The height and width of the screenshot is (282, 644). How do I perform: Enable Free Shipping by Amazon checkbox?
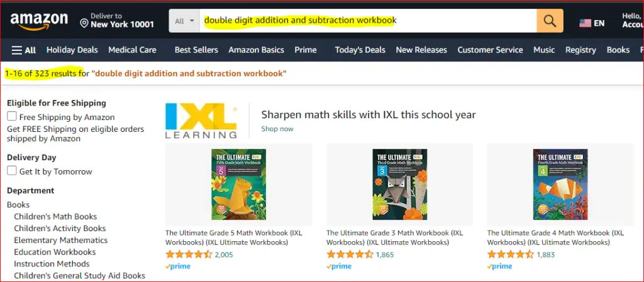click(12, 116)
